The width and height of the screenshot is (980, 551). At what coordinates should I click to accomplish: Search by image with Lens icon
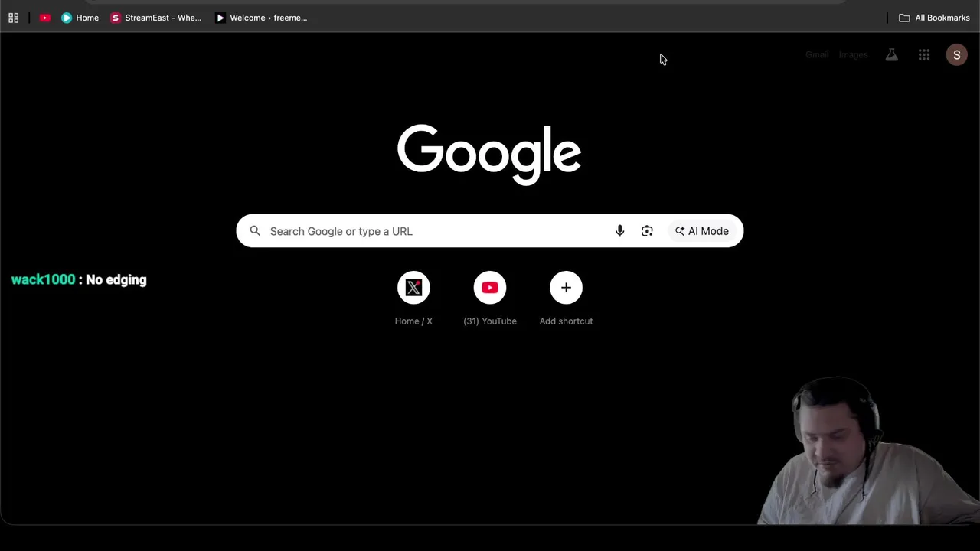(x=647, y=231)
